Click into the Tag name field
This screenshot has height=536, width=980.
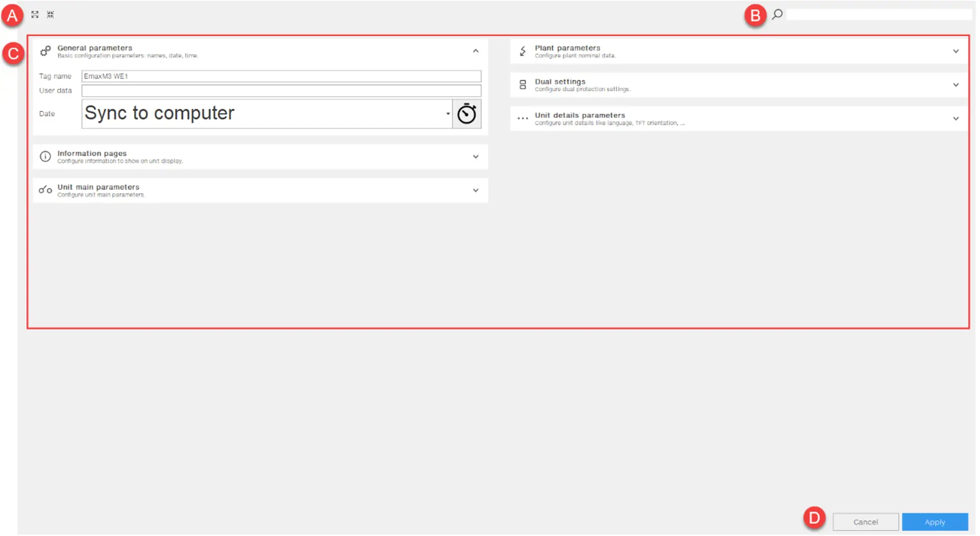click(x=281, y=76)
